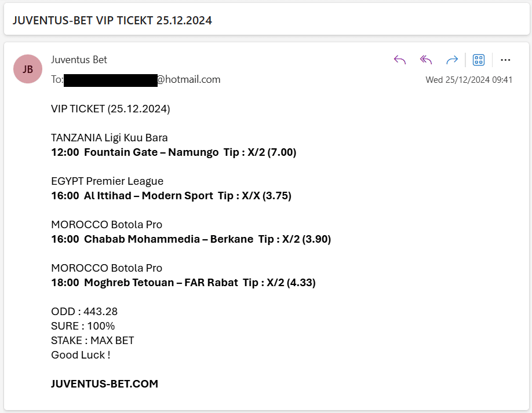Click the received date Wed 25/12/2024 09:41
Viewport: 532px width, 413px height.
pos(469,80)
